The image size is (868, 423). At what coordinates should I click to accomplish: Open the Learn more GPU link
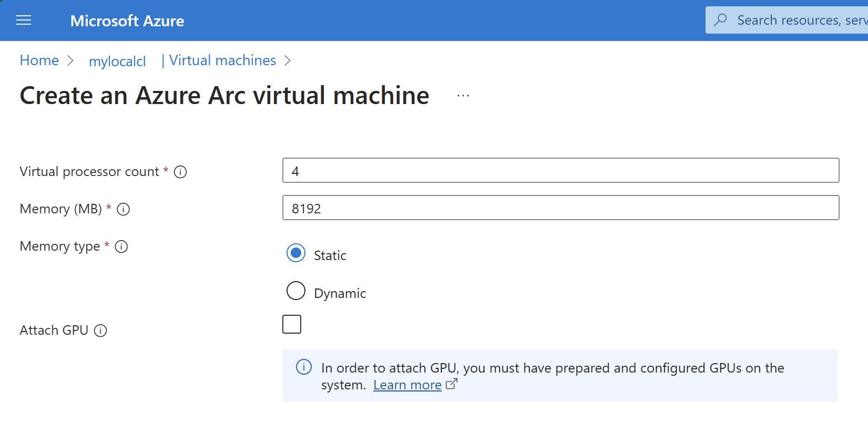click(x=407, y=385)
